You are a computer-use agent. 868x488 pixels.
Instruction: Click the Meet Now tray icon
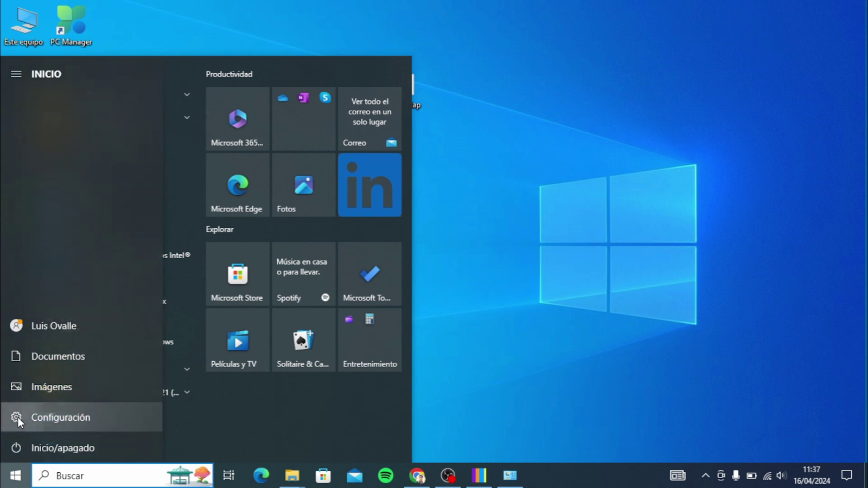[x=721, y=476]
